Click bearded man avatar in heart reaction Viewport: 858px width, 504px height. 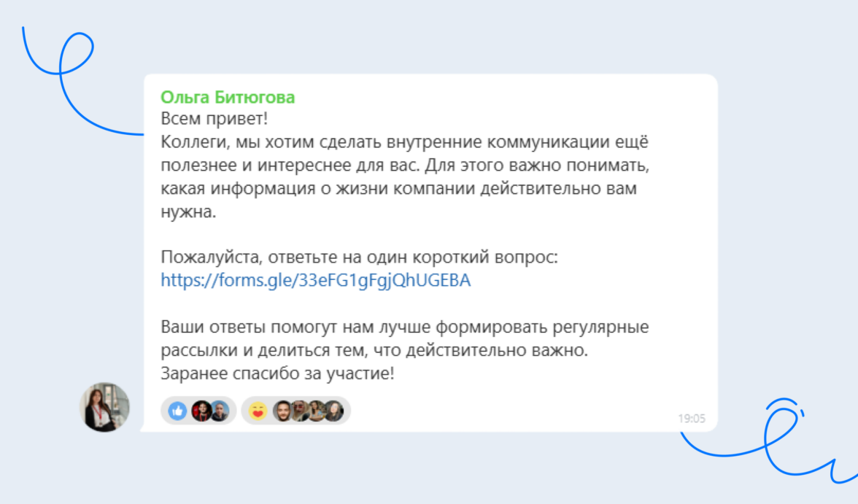(282, 411)
